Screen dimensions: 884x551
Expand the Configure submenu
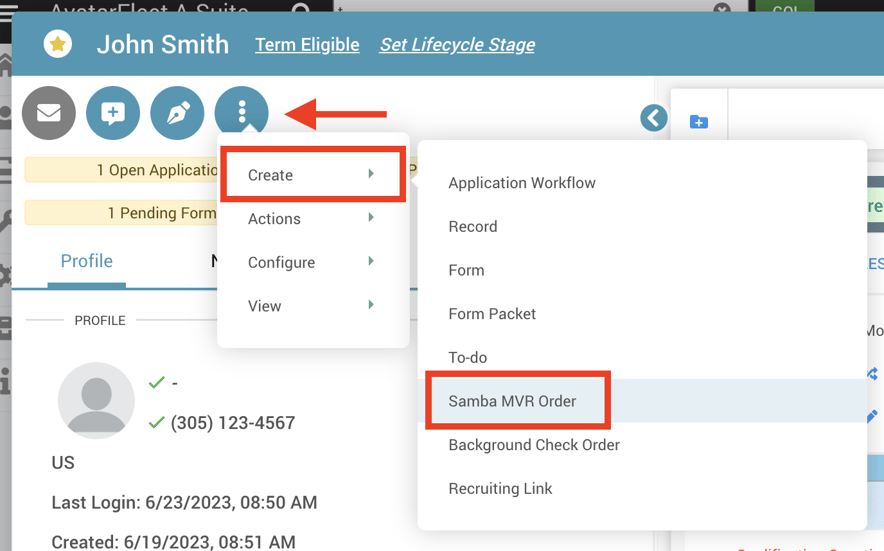click(x=312, y=262)
